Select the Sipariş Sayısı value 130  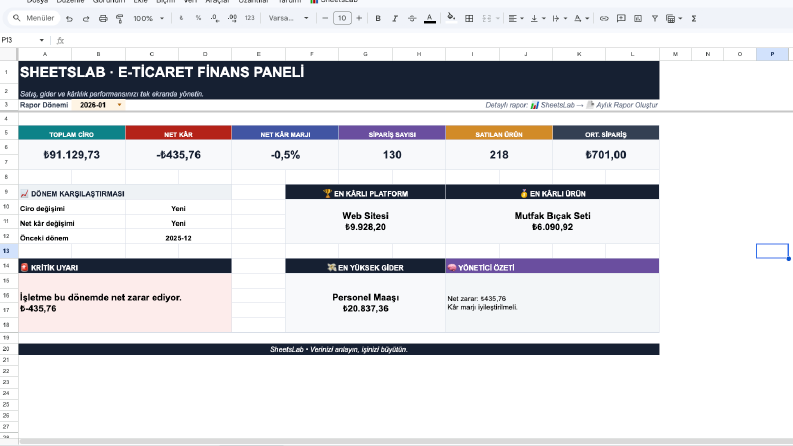pos(392,155)
